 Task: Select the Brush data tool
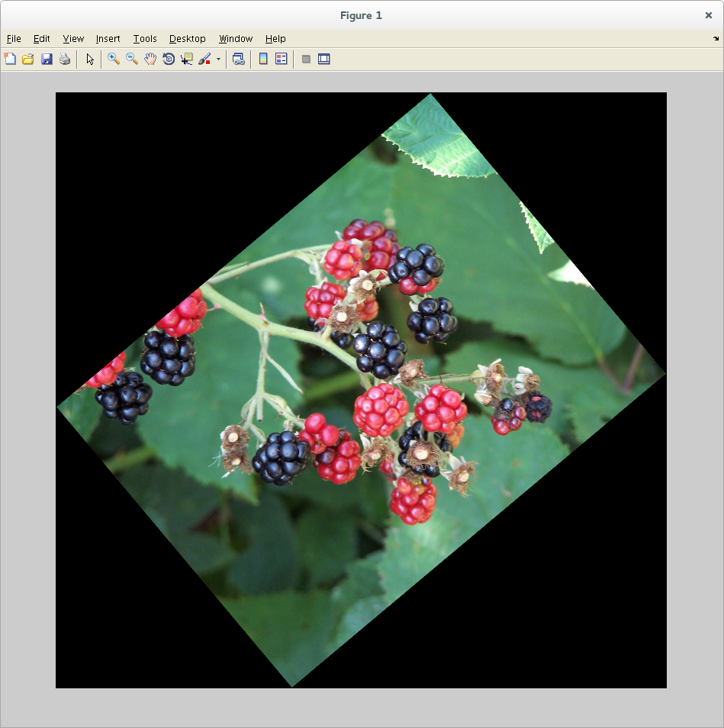click(204, 59)
